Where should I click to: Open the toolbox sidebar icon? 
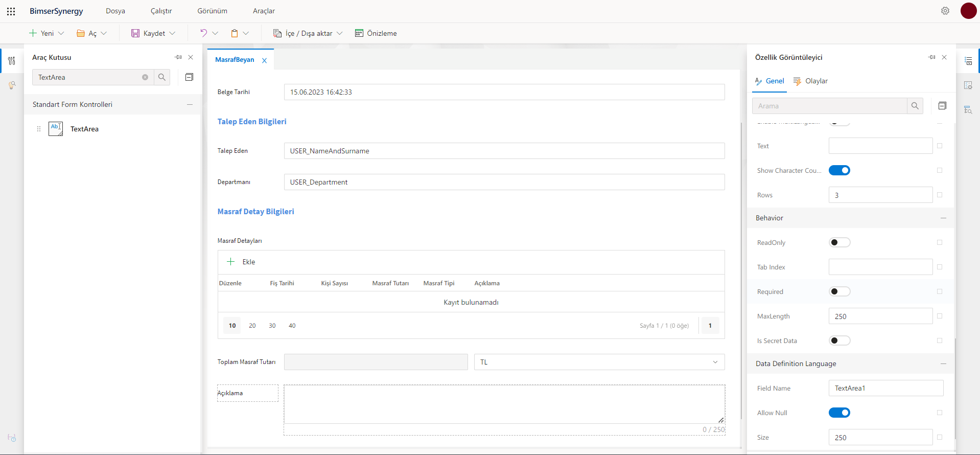coord(12,61)
